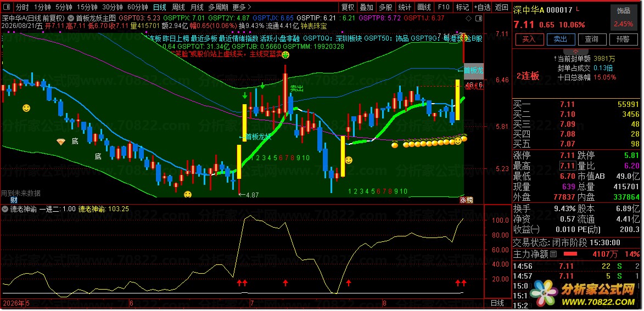Click the 14:56 trade tick row
The image size is (644, 311).
(x=576, y=266)
